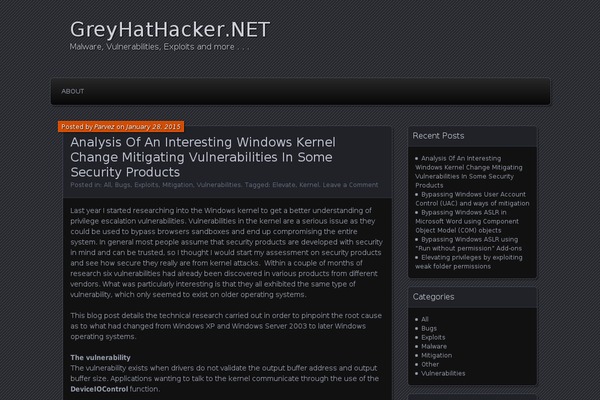This screenshot has width=600, height=400.
Task: Click tagline Malware, Vulnerabilities, Exploits and more
Action: tap(160, 47)
